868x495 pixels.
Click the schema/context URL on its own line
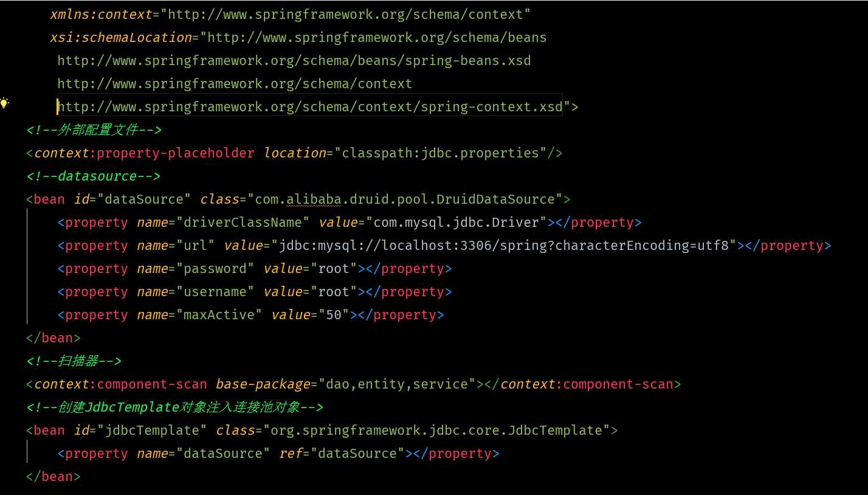tap(235, 83)
